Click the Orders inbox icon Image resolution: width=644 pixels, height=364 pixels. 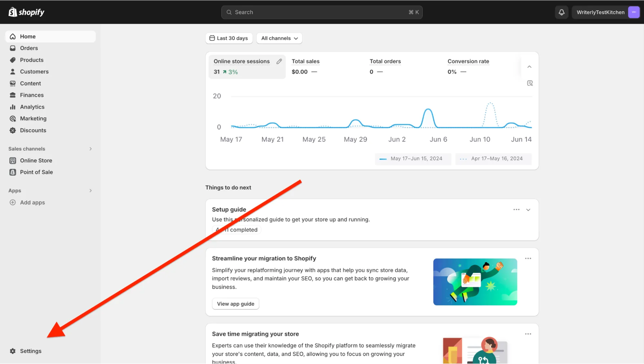click(13, 48)
